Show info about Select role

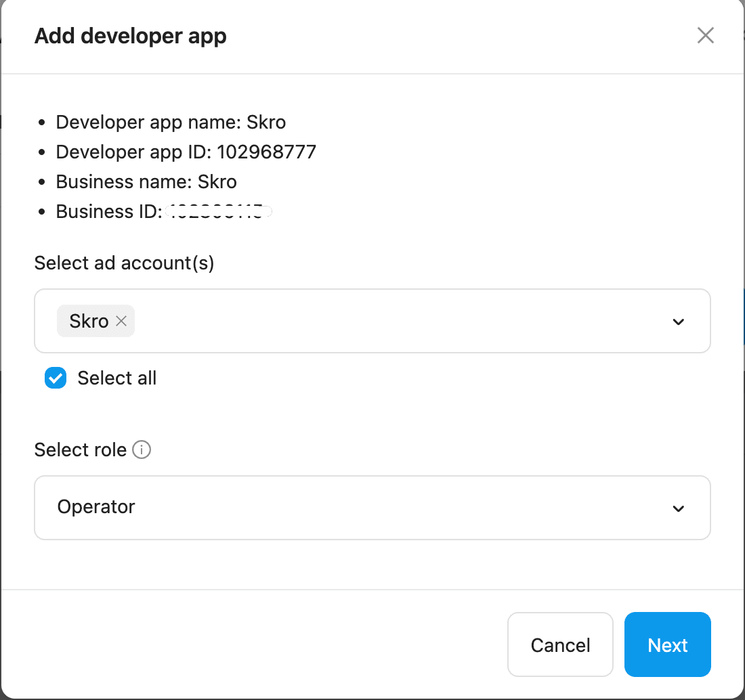click(141, 450)
